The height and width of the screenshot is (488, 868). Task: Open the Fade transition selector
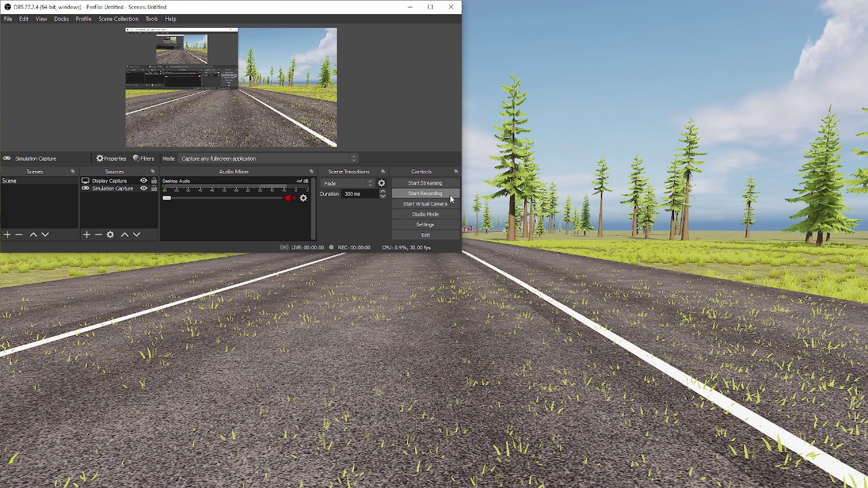pyautogui.click(x=347, y=183)
